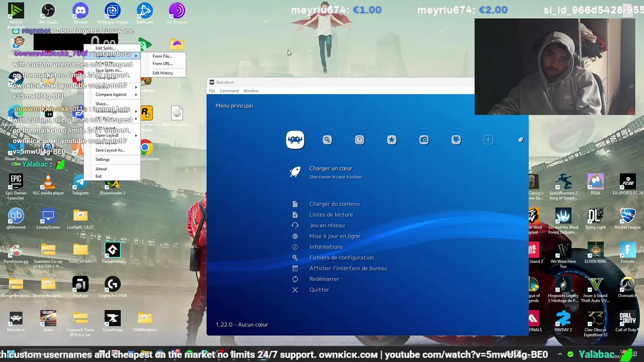Open the RetroArch Import content plus tab
The width and height of the screenshot is (644, 362).
coord(489,140)
